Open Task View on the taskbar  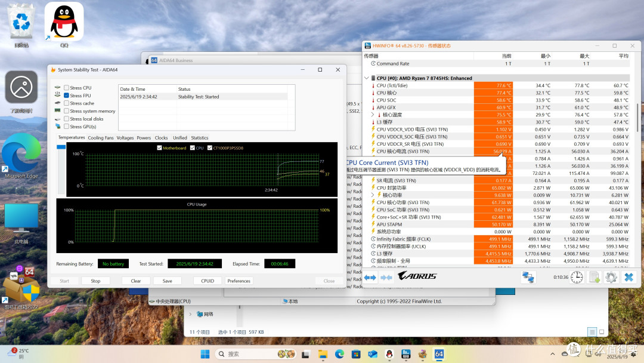click(305, 354)
